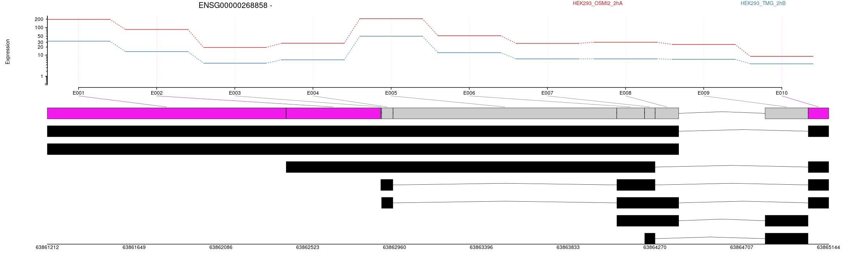Click the Expression y-axis label
868x253 pixels.
pos(8,52)
